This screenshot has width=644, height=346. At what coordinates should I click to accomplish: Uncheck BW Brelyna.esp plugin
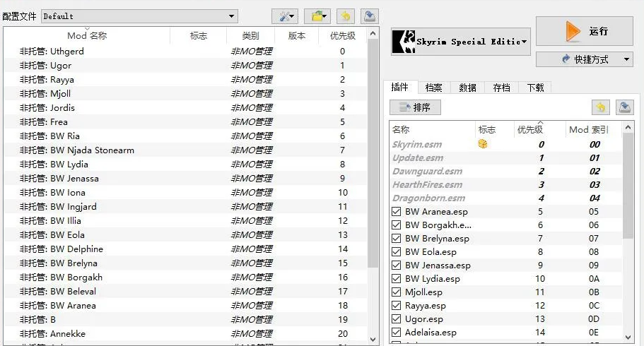[397, 239]
